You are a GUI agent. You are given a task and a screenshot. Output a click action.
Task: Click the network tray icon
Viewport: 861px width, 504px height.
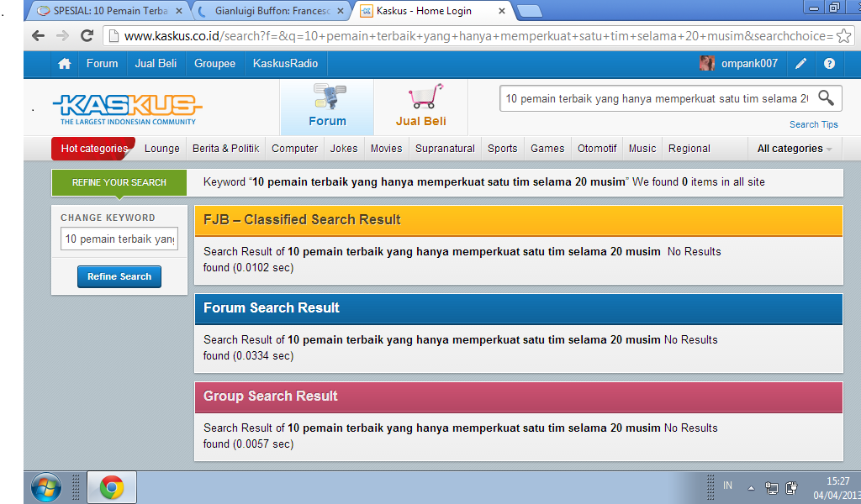coord(772,487)
